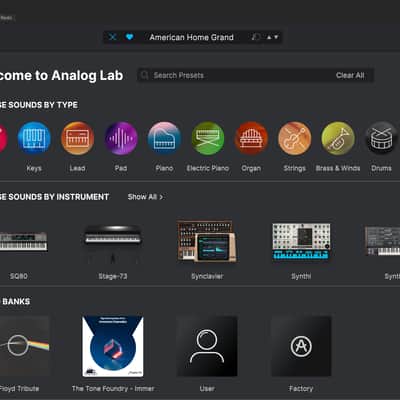Go to the next preset with the down arrow
400x400 pixels.
pyautogui.click(x=276, y=37)
